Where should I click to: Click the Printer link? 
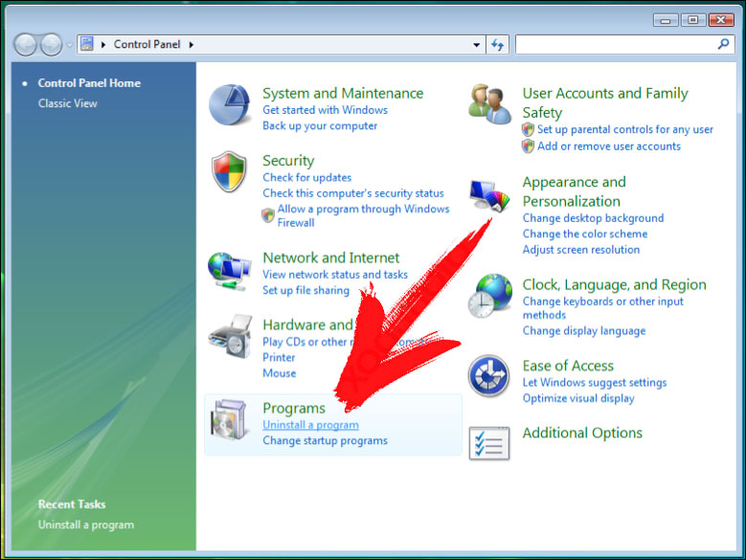[x=279, y=357]
